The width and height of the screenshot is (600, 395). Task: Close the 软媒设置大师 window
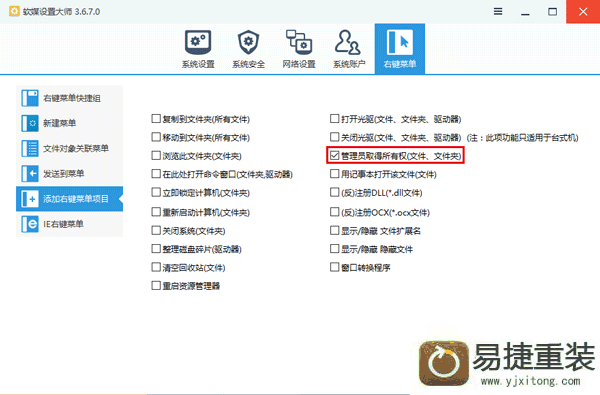pos(583,11)
